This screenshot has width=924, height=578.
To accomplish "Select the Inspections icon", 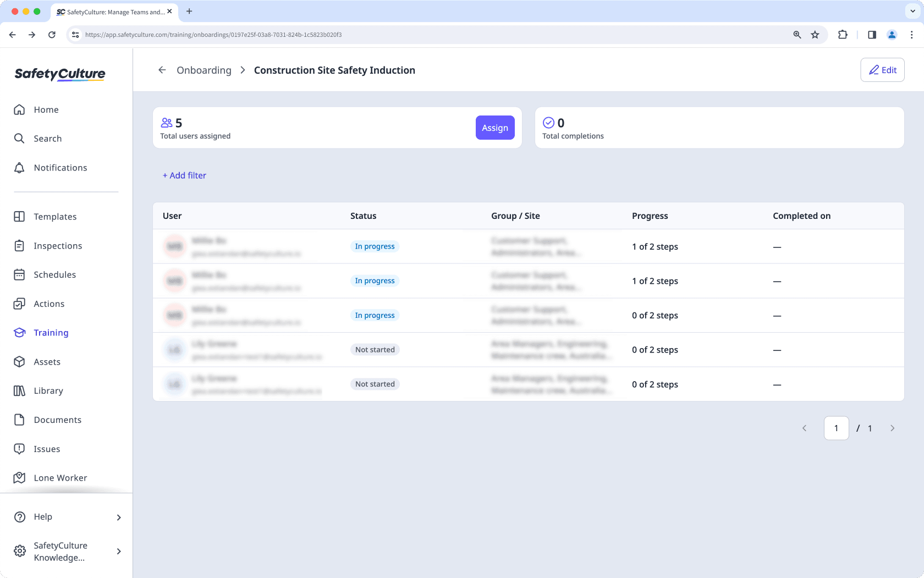I will tap(19, 246).
